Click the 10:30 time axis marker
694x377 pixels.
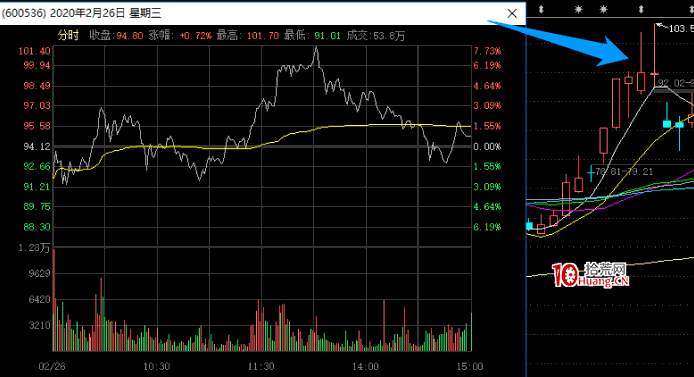[x=156, y=366]
